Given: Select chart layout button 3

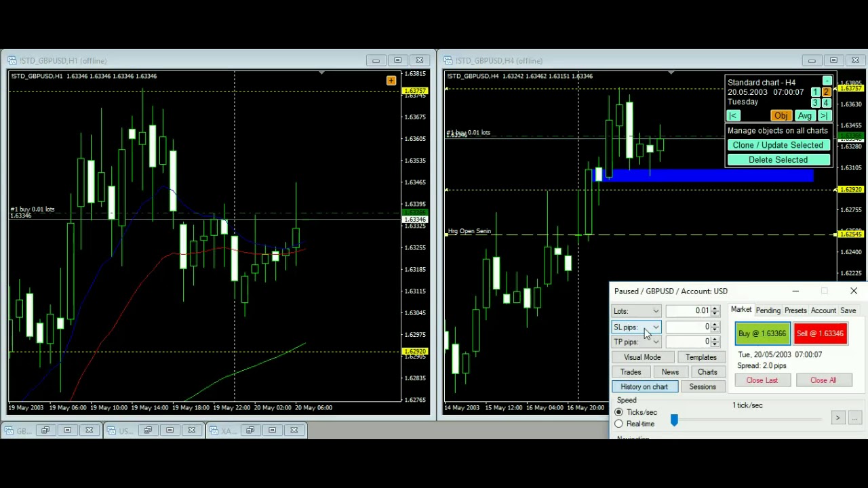Looking at the screenshot, I should coord(815,103).
